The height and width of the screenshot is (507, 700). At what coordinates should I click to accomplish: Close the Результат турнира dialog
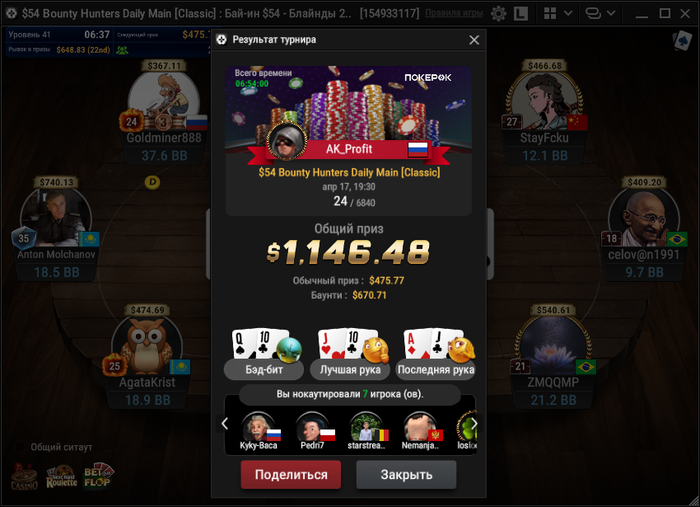474,40
